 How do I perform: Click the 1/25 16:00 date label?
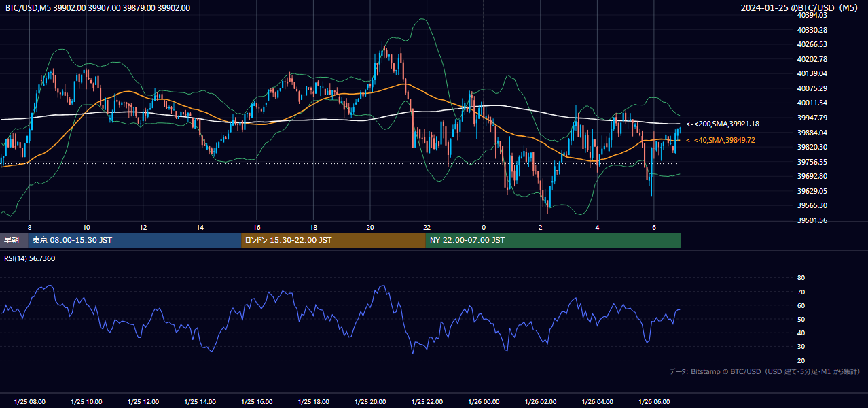[x=257, y=402]
